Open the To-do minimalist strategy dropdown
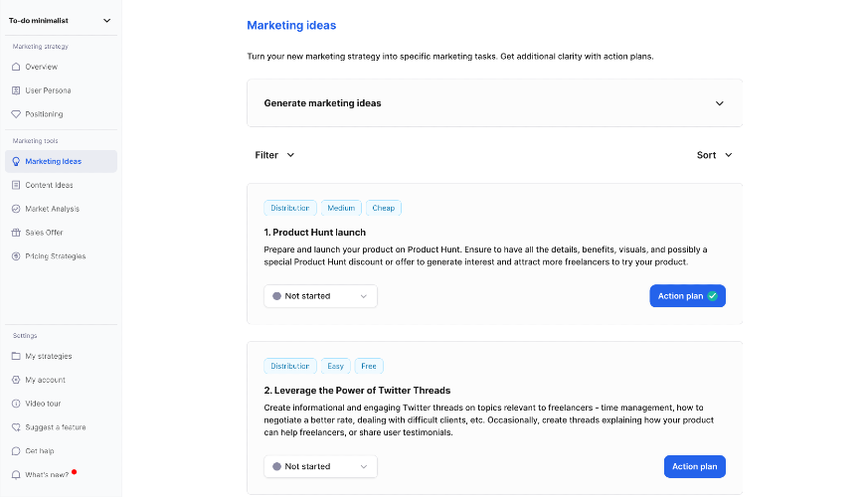Image resolution: width=868 pixels, height=497 pixels. click(60, 21)
